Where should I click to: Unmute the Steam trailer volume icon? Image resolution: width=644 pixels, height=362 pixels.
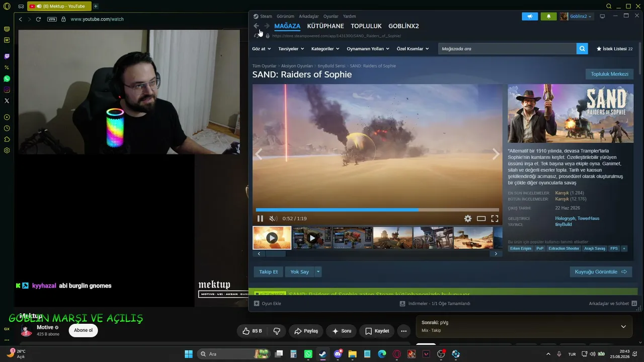coord(273,219)
